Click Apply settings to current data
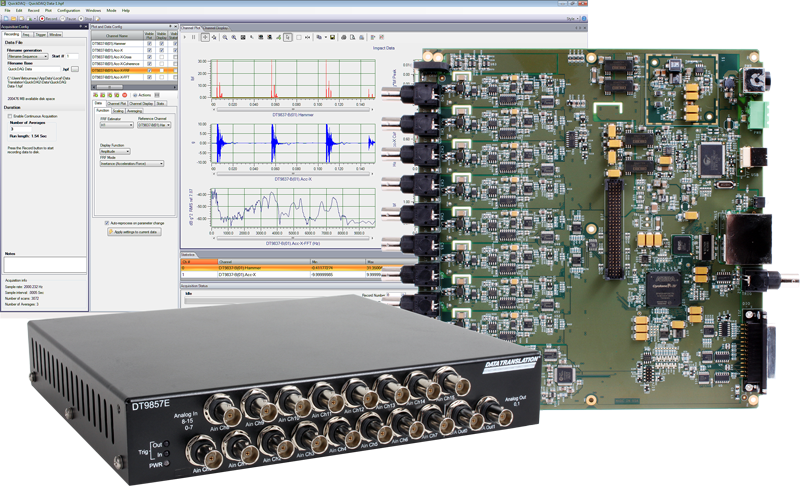Viewport: 800px width, 487px height. click(135, 232)
